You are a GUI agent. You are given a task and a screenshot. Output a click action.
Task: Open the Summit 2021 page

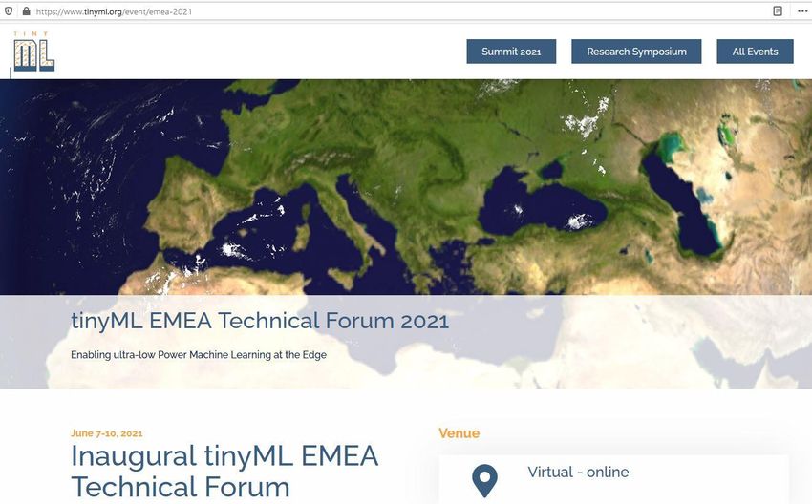pos(511,52)
